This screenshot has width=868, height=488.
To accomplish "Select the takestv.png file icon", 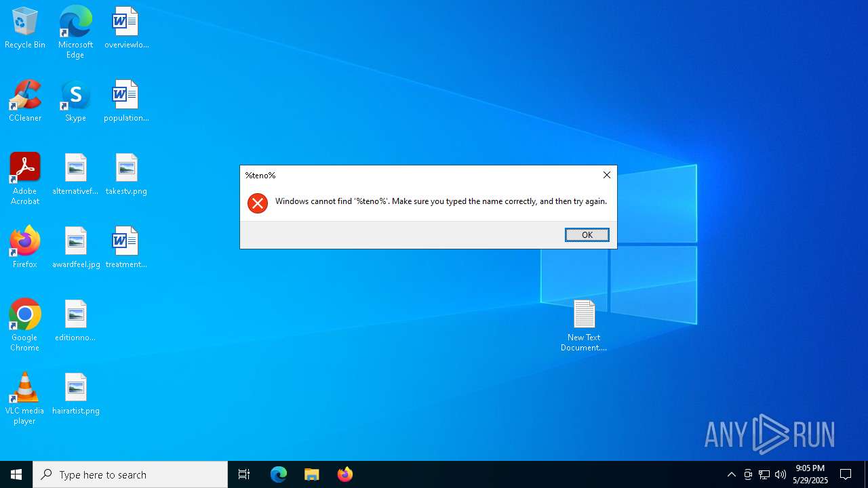I will [126, 175].
